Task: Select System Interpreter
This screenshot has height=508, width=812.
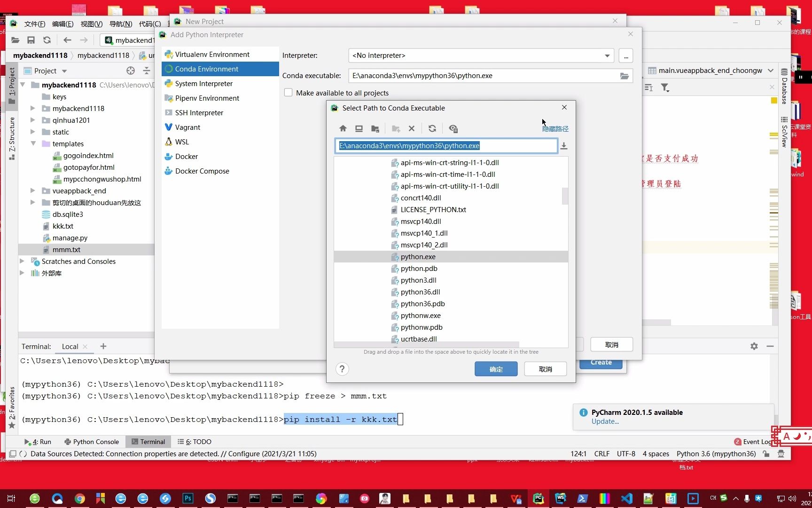Action: (x=220, y=83)
